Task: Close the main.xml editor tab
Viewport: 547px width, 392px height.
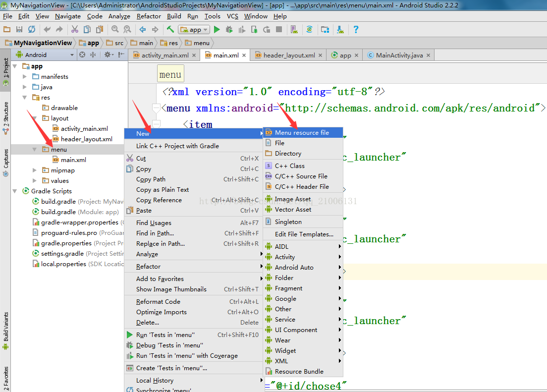Action: click(244, 55)
